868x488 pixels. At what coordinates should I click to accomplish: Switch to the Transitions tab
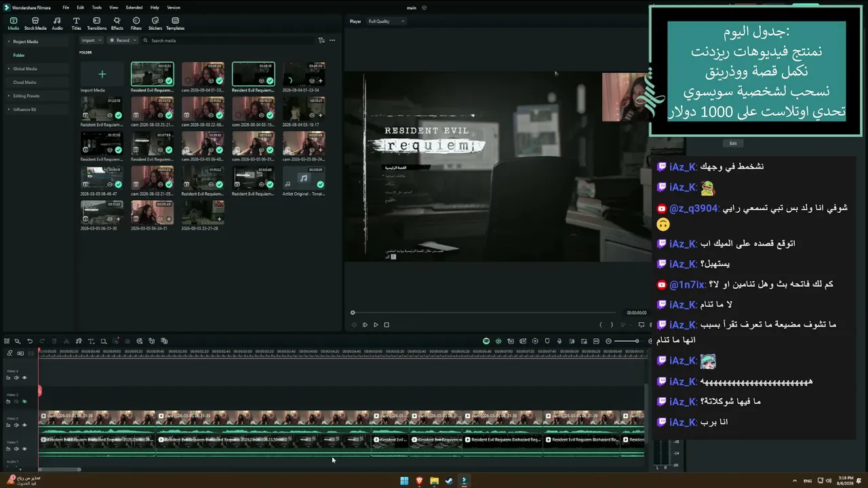97,24
